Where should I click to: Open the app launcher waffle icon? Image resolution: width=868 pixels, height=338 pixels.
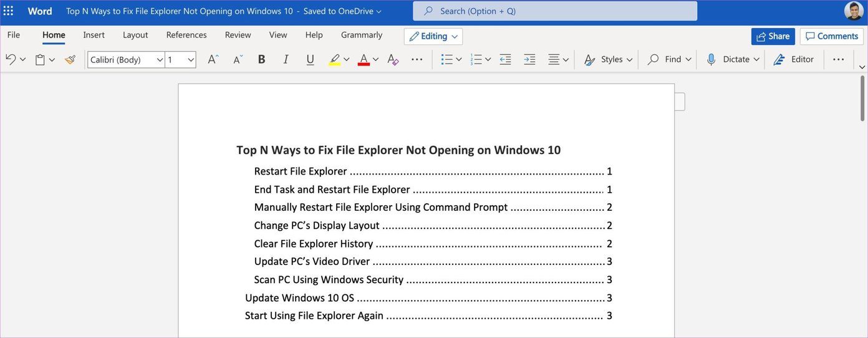tap(8, 11)
